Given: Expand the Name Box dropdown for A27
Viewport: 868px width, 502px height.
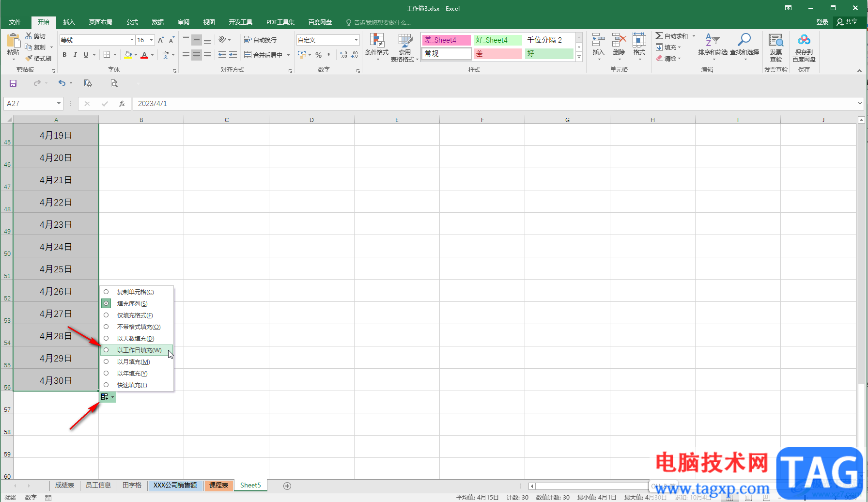Looking at the screenshot, I should (x=59, y=103).
